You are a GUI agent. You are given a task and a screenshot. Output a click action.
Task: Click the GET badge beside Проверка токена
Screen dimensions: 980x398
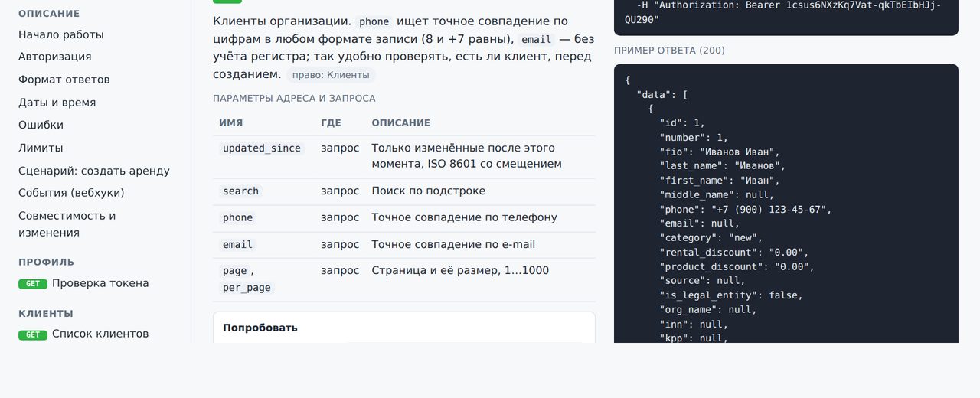33,284
